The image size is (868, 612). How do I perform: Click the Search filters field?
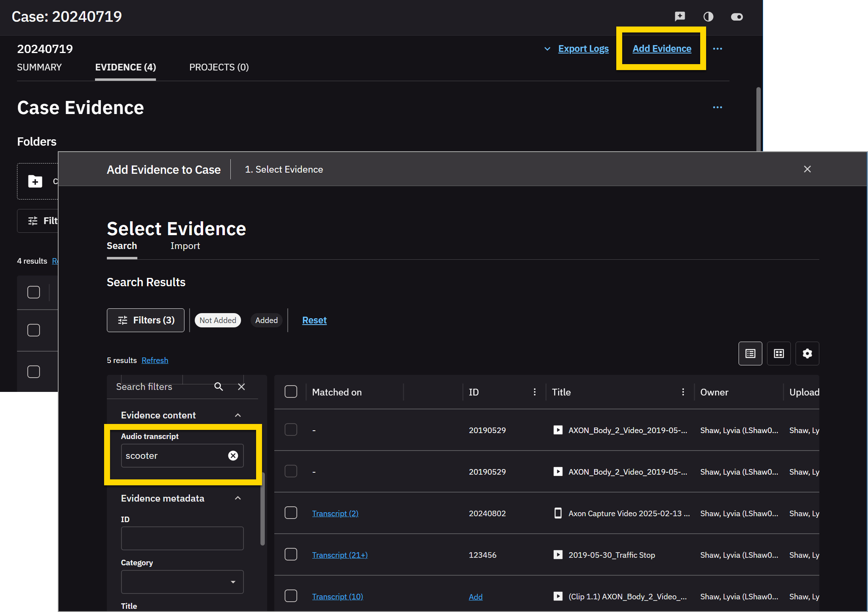click(x=162, y=387)
